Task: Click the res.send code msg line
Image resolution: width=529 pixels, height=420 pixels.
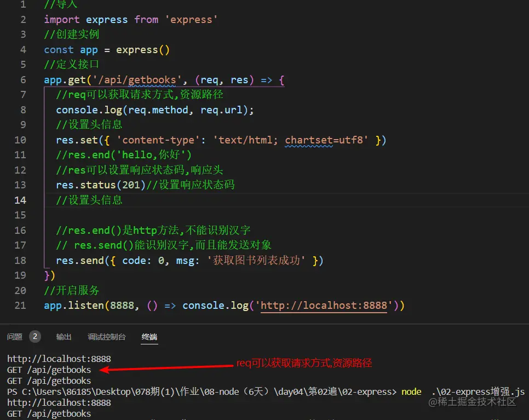Action: [189, 261]
